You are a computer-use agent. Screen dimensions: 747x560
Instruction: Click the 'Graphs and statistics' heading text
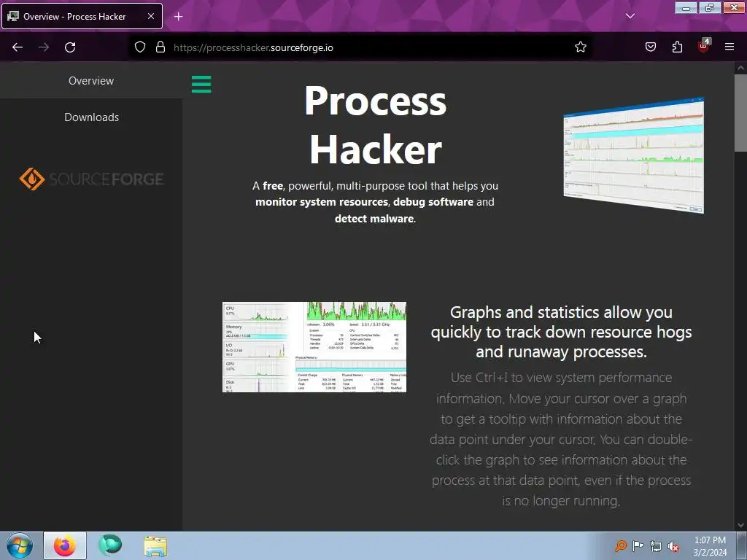(561, 332)
